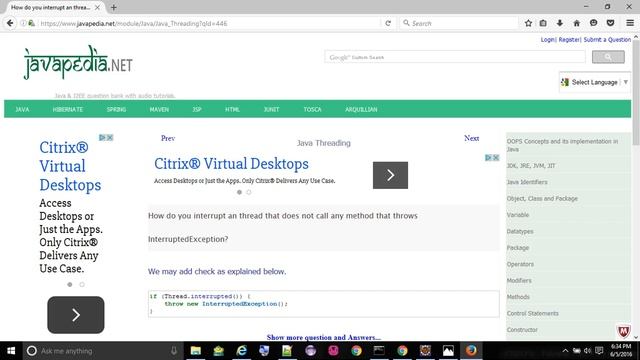
Task: Close the center banner ad X icon
Action: tap(496, 158)
